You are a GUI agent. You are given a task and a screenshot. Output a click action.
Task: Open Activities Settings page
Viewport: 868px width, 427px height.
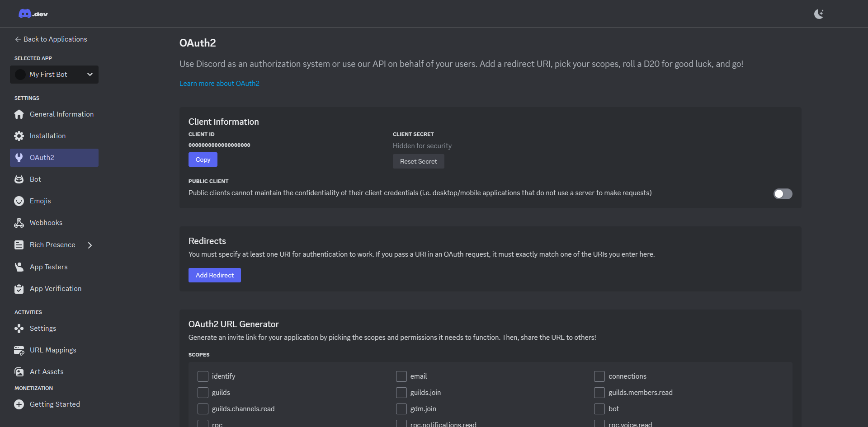[x=54, y=328]
